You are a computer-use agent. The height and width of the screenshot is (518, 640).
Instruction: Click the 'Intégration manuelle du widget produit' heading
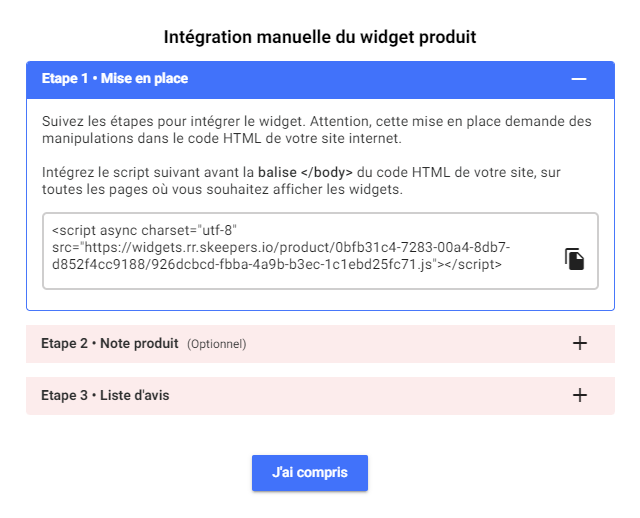pos(320,37)
